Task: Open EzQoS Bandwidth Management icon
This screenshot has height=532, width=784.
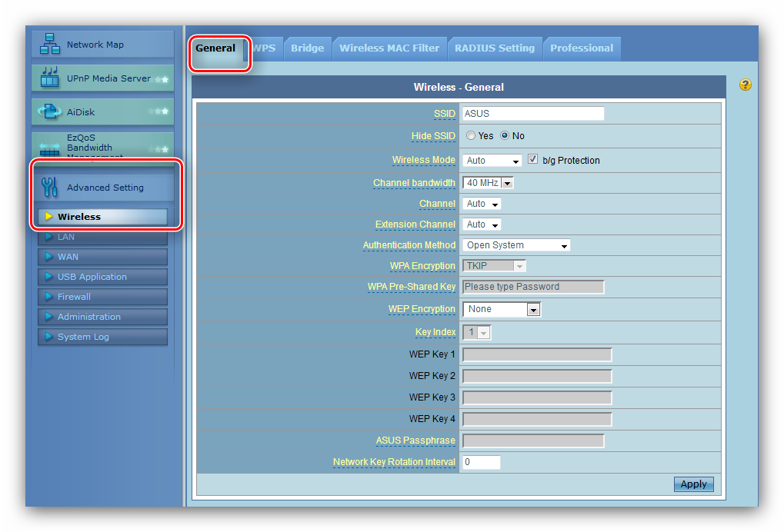Action: [x=50, y=146]
